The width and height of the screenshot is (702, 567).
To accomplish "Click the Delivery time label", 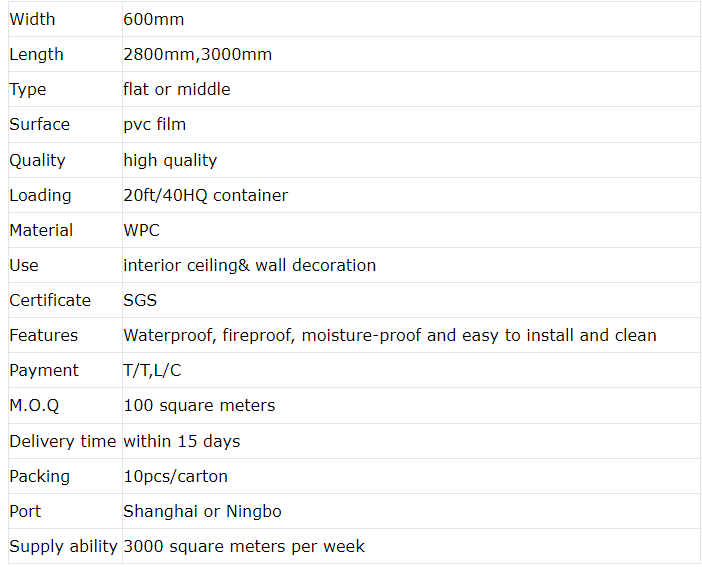I will (63, 442).
